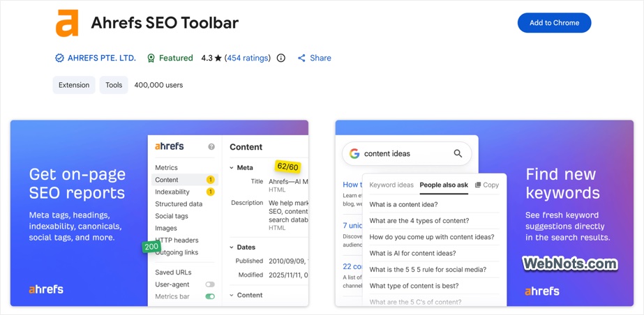
Task: Click the Title label under Meta
Action: (x=257, y=181)
